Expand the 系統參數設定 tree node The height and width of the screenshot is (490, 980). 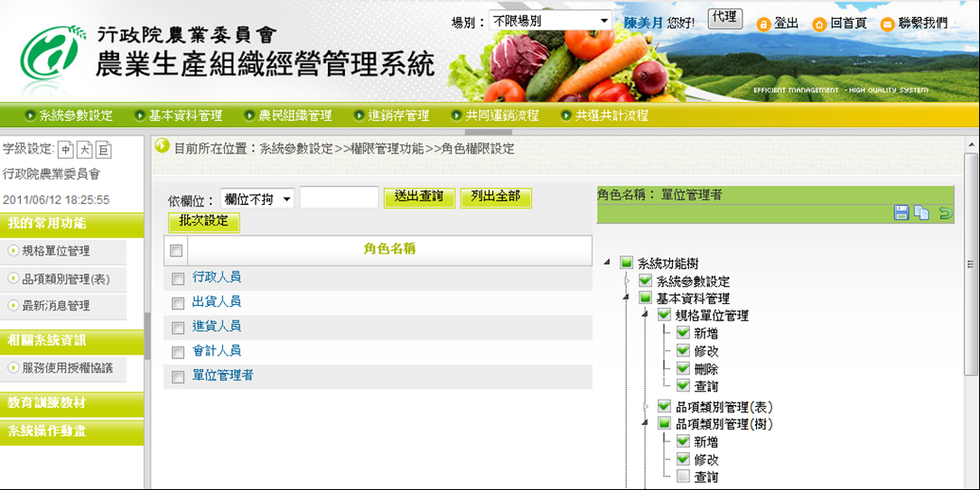point(628,282)
